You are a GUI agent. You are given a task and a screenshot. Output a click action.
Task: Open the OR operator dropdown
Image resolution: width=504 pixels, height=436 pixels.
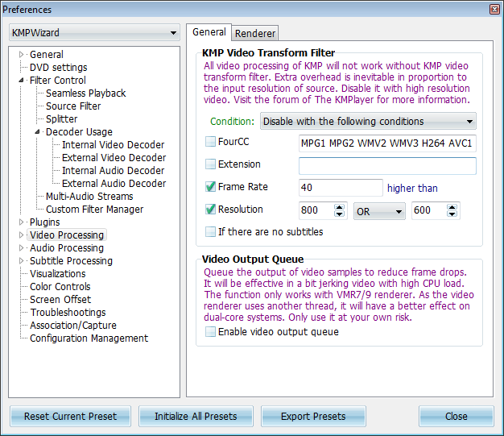coord(379,211)
